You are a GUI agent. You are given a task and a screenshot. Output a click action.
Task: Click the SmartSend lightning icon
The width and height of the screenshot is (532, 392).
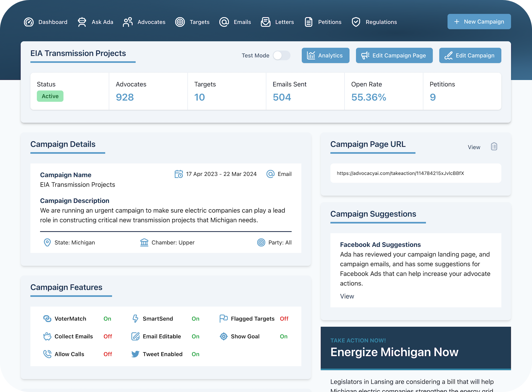[x=135, y=319]
